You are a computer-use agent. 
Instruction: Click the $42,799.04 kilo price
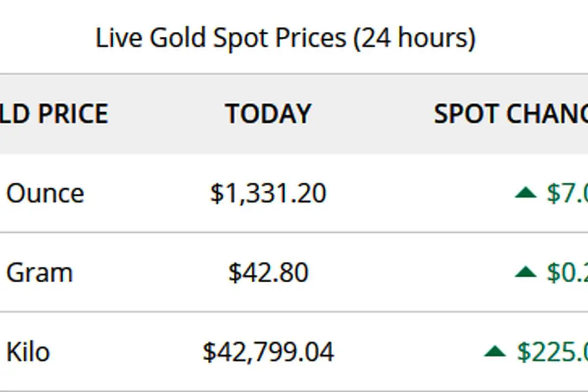coord(268,352)
